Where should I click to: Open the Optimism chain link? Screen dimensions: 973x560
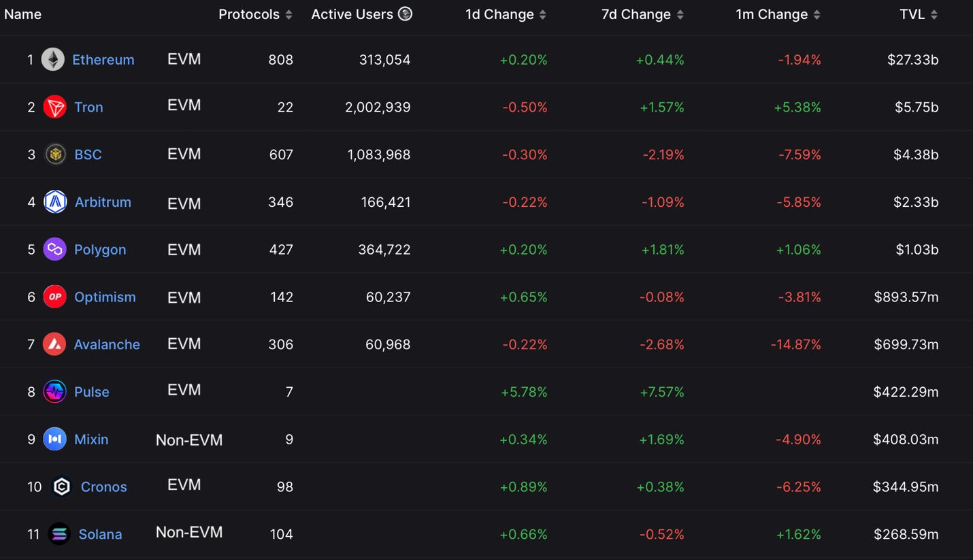coord(105,297)
